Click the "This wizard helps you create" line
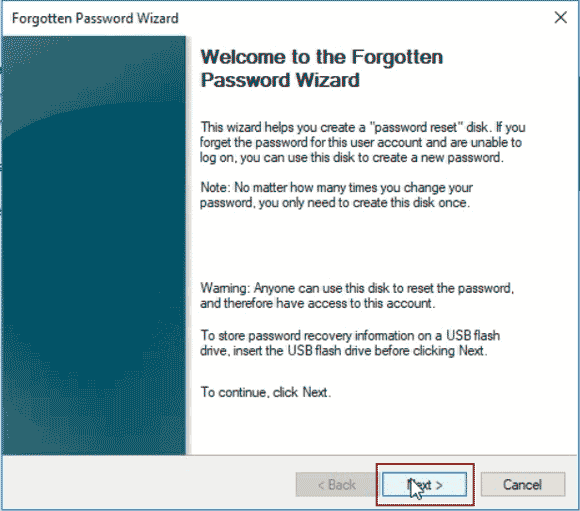 click(362, 127)
